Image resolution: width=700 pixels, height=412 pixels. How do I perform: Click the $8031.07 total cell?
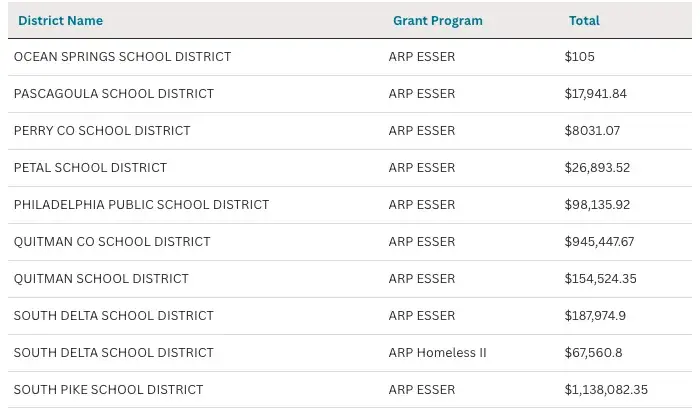(592, 131)
